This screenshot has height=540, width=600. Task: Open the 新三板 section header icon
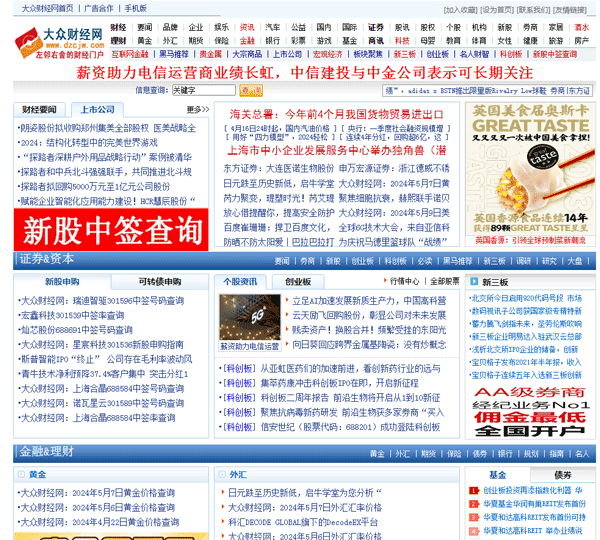474,282
